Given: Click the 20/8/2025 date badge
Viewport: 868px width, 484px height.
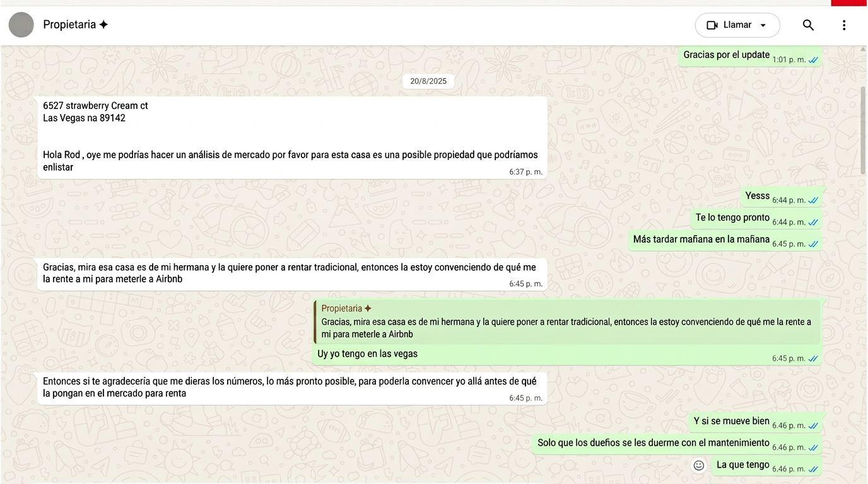Looking at the screenshot, I should (428, 81).
